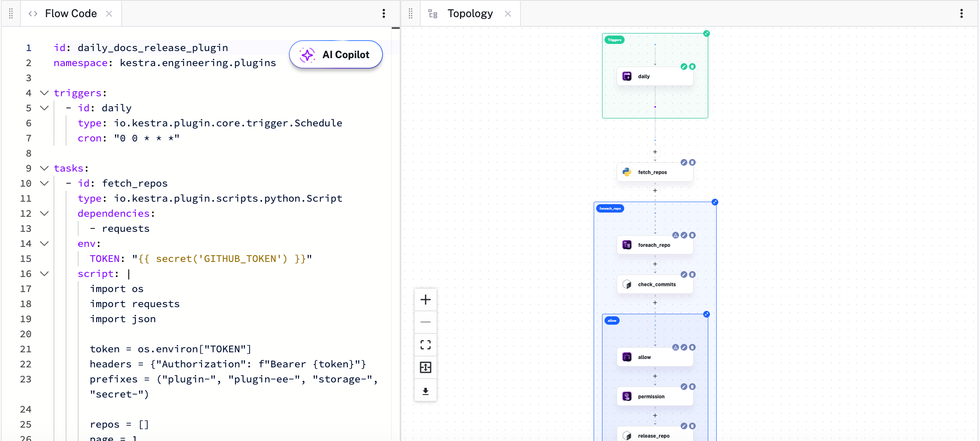Delete the fetch_repos task via the trash icon

[x=693, y=162]
